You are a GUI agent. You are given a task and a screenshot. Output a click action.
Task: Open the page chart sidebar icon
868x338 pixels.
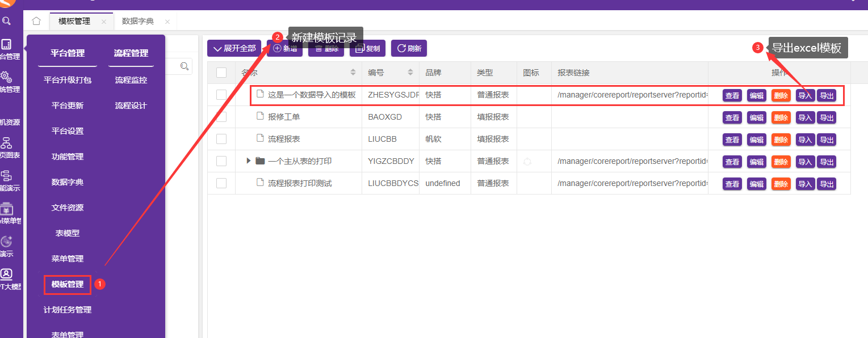pos(6,143)
